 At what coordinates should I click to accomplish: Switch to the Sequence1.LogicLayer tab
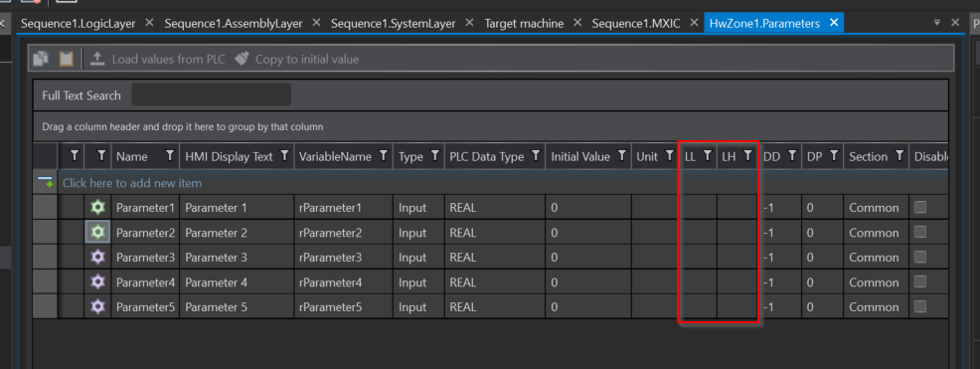[x=79, y=24]
